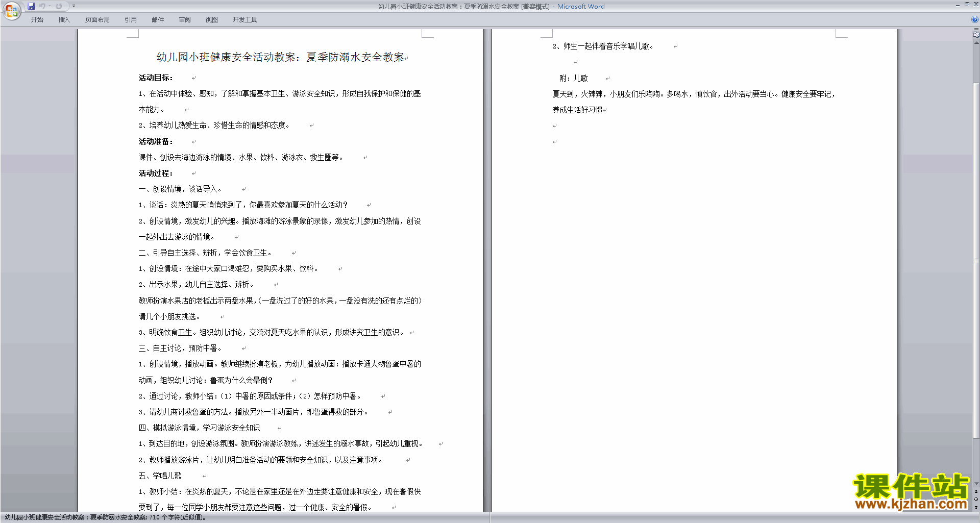This screenshot has height=523, width=980.
Task: Open the Select Browse Object round button
Action: point(976,499)
